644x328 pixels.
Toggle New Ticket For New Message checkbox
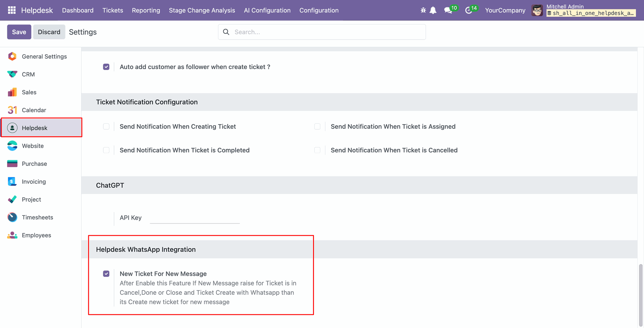click(106, 274)
